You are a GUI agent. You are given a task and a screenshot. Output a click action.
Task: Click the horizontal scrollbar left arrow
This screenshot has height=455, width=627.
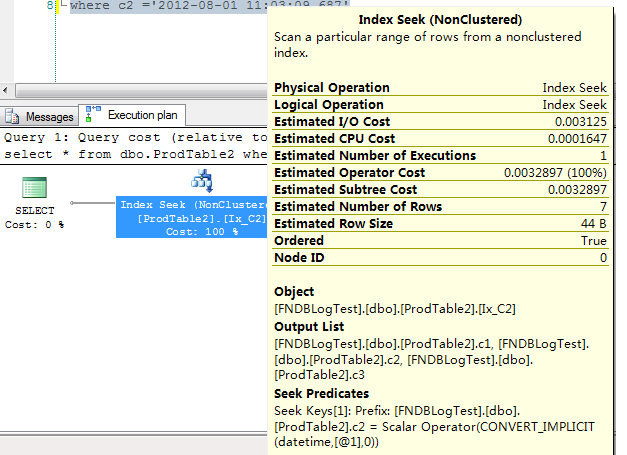tap(5, 90)
